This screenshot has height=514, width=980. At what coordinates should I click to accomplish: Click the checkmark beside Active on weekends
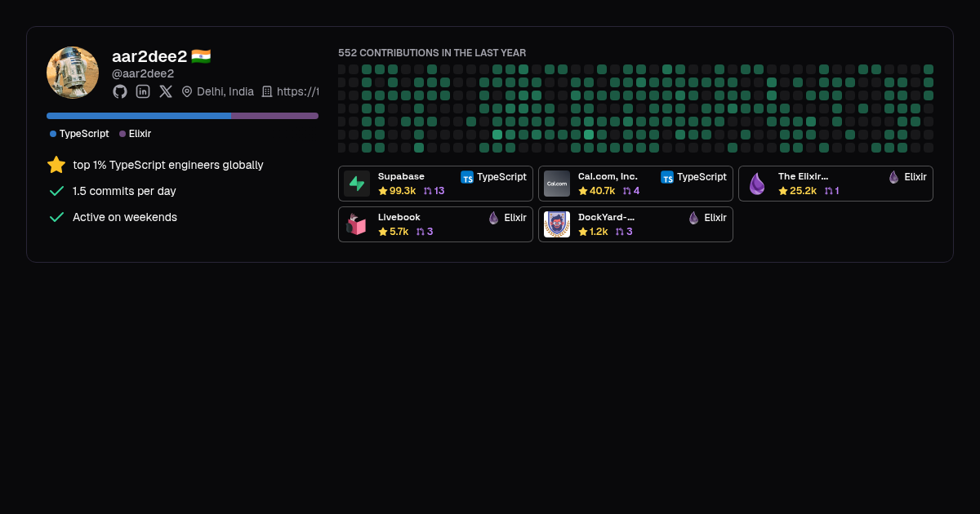click(x=56, y=217)
